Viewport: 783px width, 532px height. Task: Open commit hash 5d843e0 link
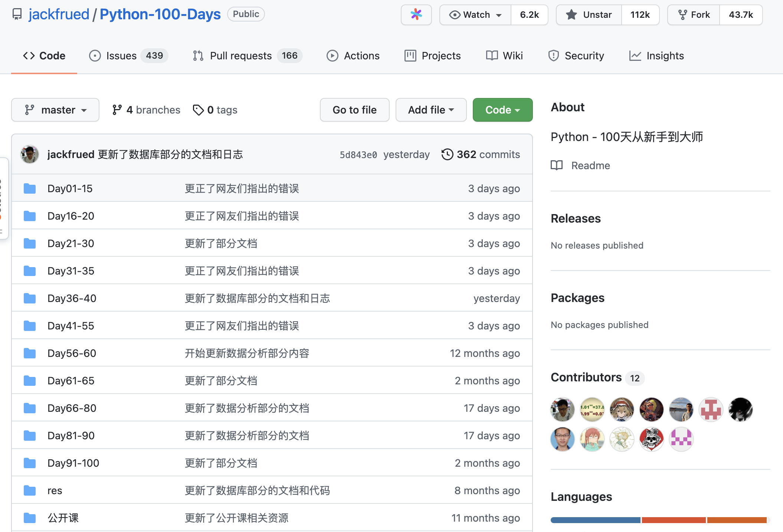358,155
